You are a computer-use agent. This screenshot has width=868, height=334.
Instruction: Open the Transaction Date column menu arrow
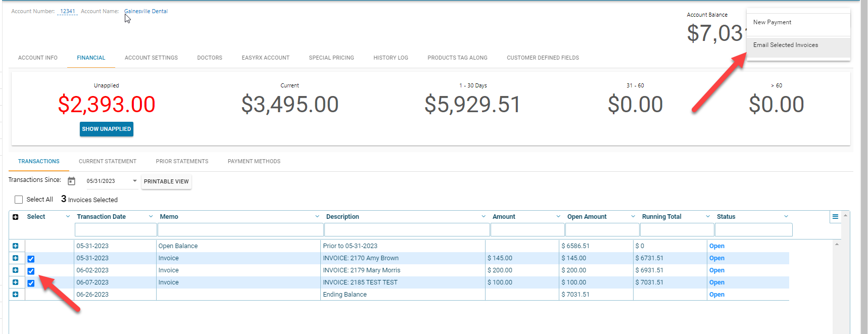pyautogui.click(x=151, y=217)
